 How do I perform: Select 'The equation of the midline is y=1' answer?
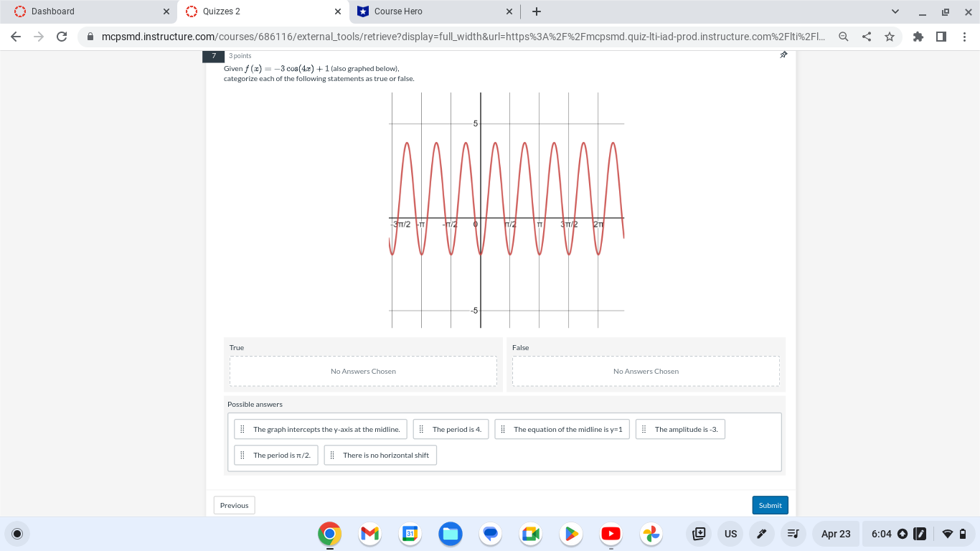tap(562, 430)
